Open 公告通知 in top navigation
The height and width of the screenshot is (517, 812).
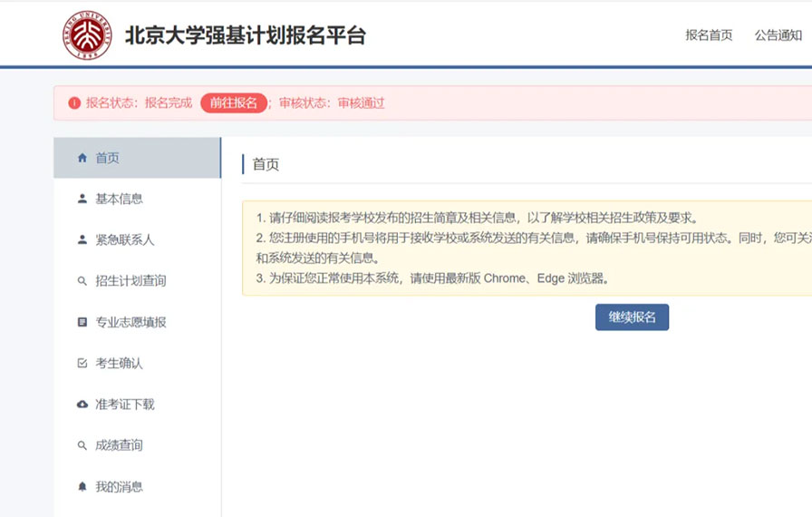tap(778, 35)
